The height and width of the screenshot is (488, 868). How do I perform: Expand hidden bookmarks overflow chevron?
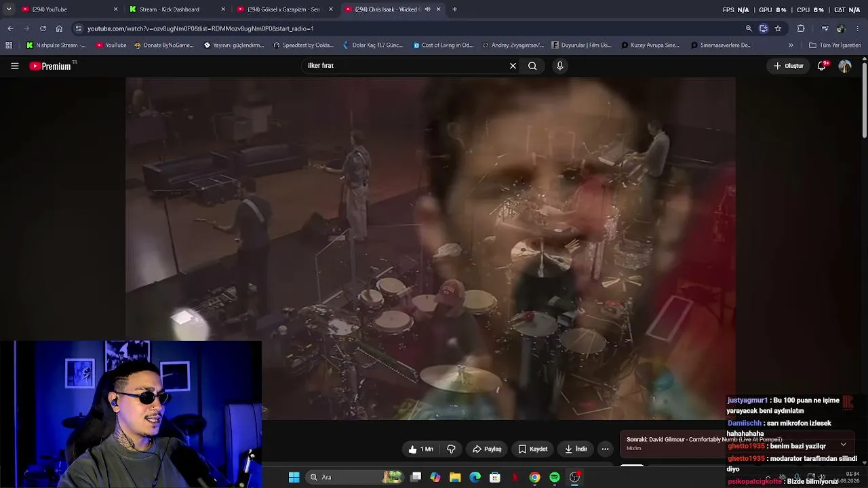tap(791, 45)
